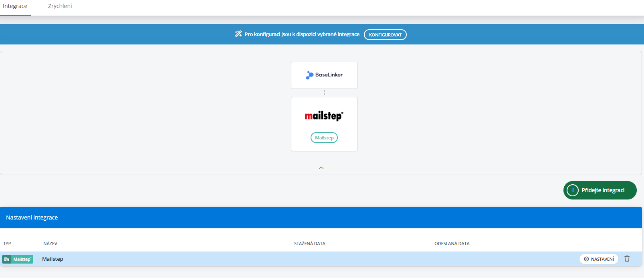Click the outlined Mailstep pill label
Viewport: 644px width, 278px height.
(324, 138)
